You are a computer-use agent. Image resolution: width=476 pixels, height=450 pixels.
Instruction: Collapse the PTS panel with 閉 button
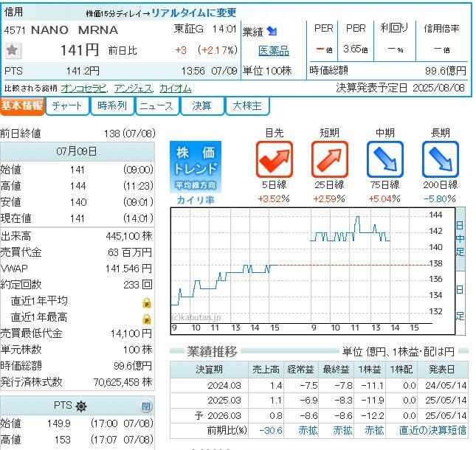pyautogui.click(x=146, y=406)
